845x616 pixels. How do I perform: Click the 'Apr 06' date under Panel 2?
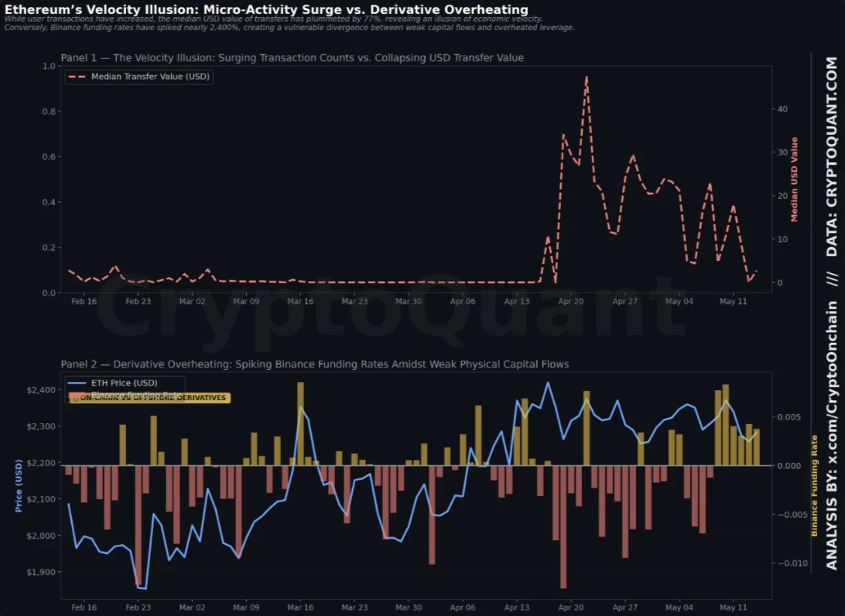pos(463,607)
